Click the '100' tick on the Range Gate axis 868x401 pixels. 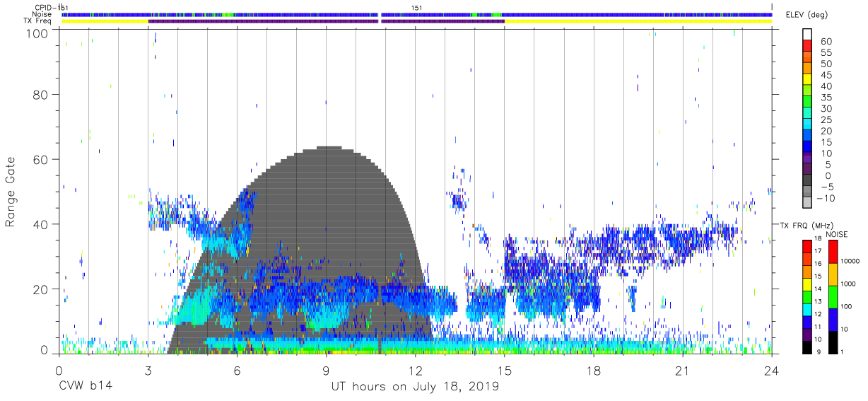tap(37, 33)
